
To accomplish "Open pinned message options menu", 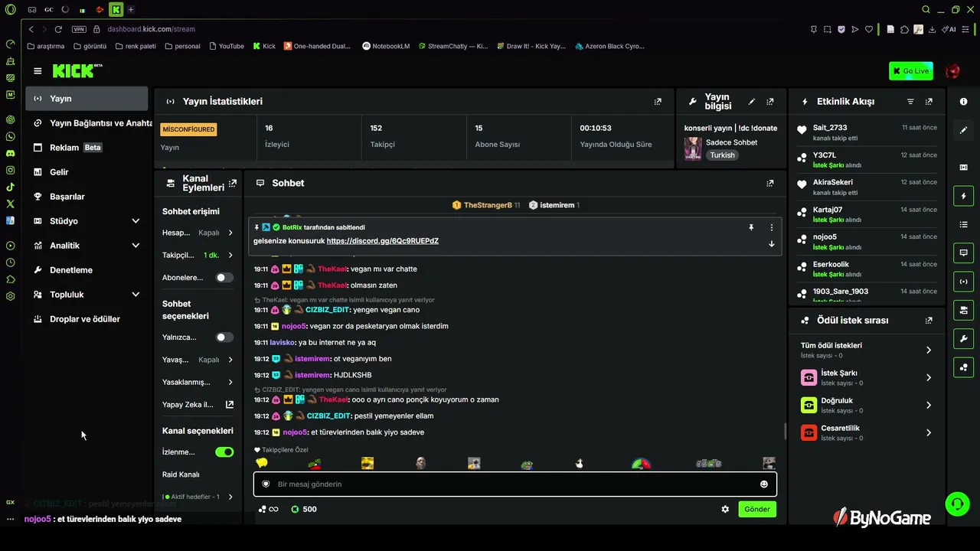I will pos(771,227).
